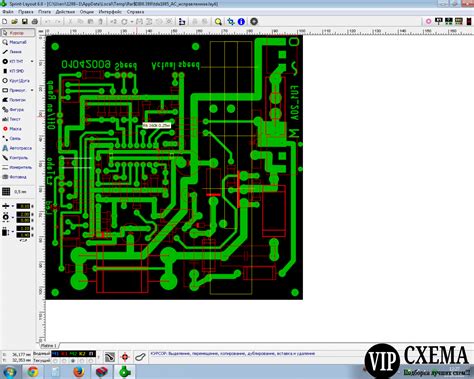
Task: Open the Справка menu
Action: (135, 12)
